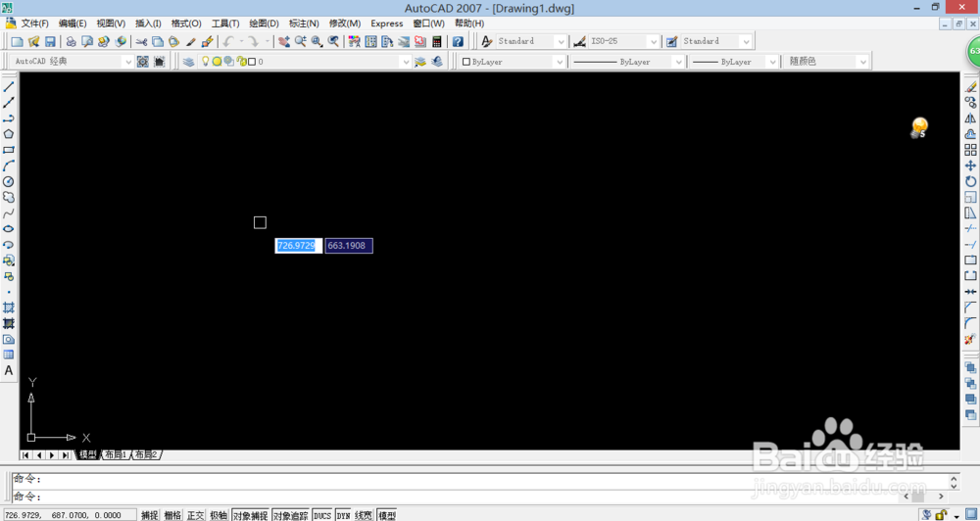This screenshot has height=521, width=980.
Task: Select the Ellipse draw tool
Action: (9, 228)
